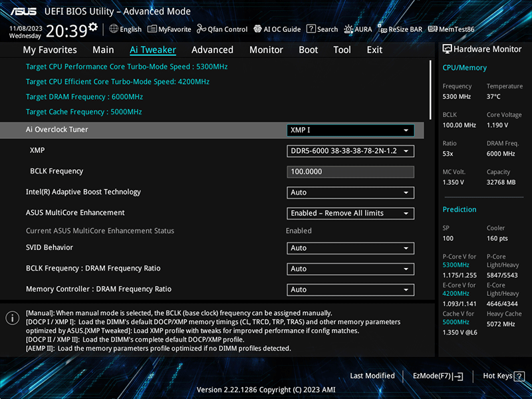The width and height of the screenshot is (532, 399).
Task: Open the AI OC Guide icon
Action: click(257, 29)
